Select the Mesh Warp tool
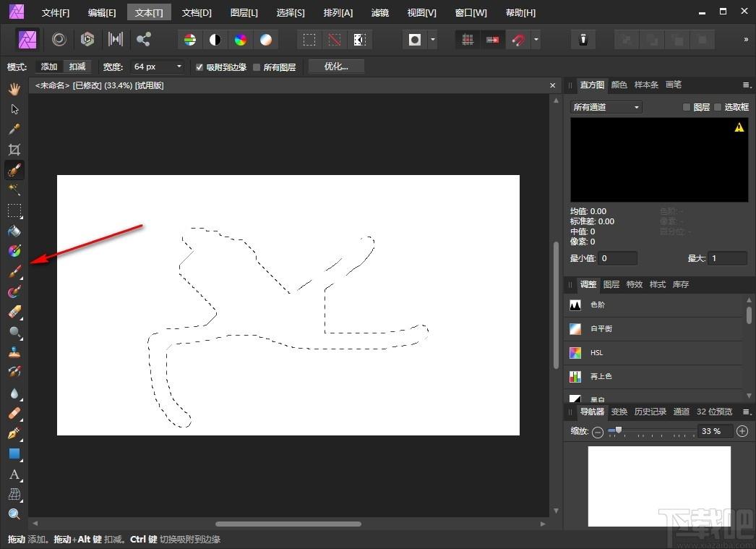Image resolution: width=756 pixels, height=549 pixels. [x=14, y=495]
